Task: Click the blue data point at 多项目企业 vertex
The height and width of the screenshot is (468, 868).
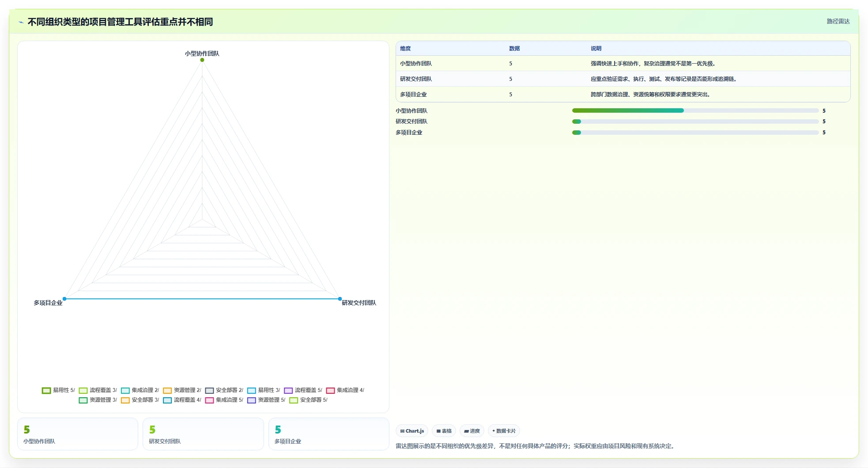Action: click(x=64, y=299)
